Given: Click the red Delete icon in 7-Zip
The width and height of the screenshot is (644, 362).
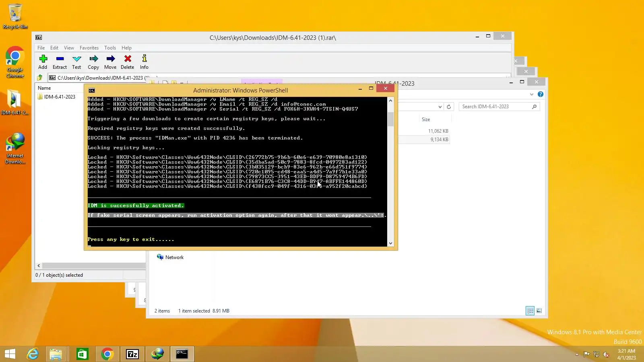Looking at the screenshot, I should [128, 59].
